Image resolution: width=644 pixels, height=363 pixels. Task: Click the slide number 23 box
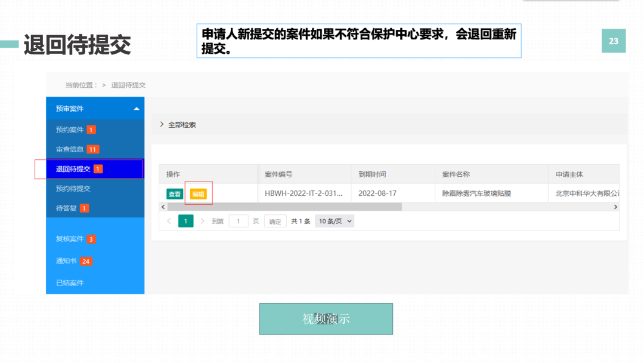(614, 41)
